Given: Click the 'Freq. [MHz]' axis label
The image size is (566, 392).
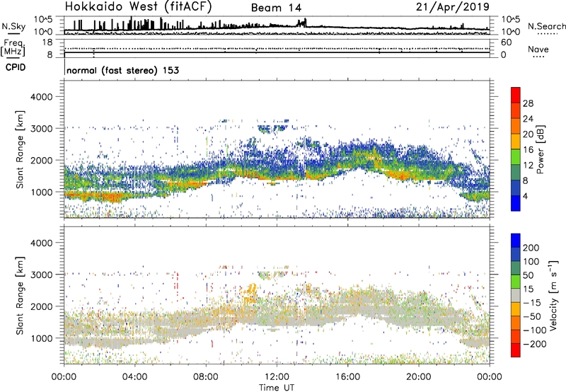Looking at the screenshot, I should [13, 47].
